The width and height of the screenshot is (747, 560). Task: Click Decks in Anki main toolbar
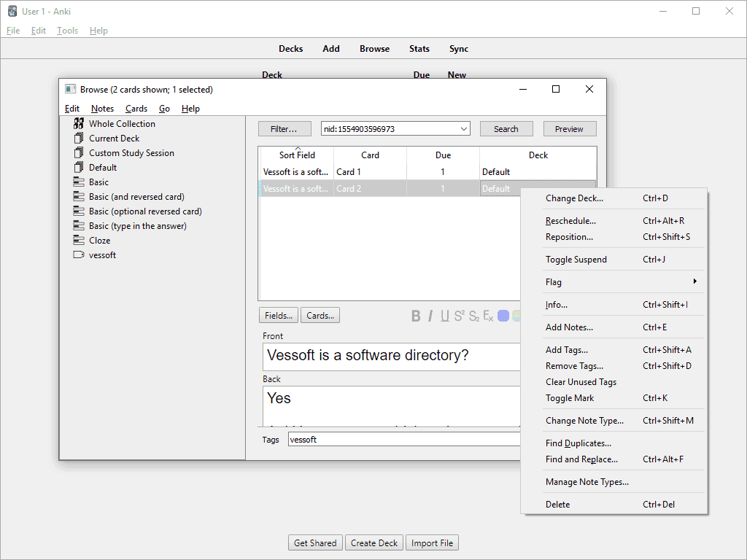(x=290, y=49)
